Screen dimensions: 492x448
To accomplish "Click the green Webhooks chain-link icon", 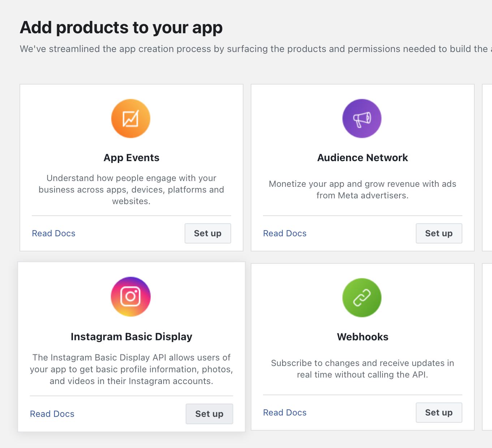I will tap(362, 298).
